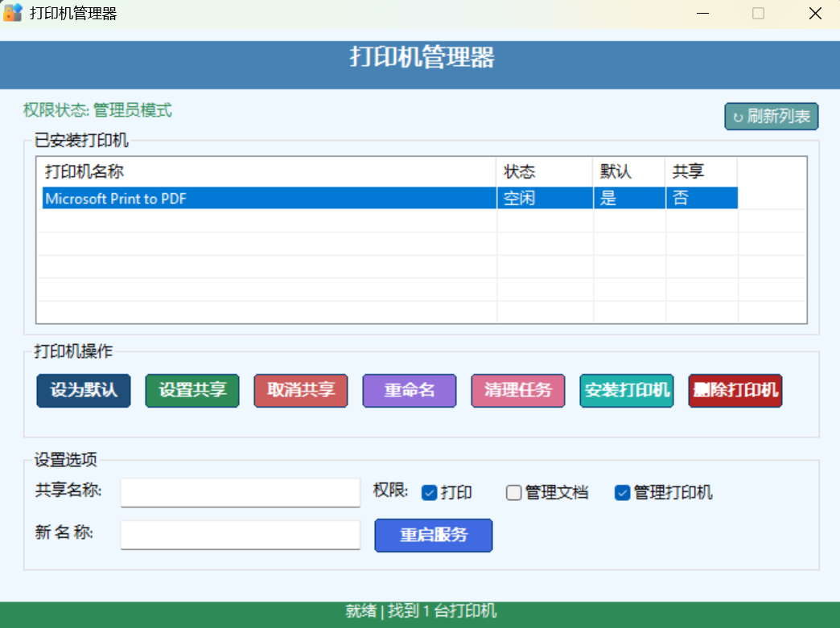Click the 设置共享 button
The width and height of the screenshot is (840, 628).
click(x=191, y=391)
